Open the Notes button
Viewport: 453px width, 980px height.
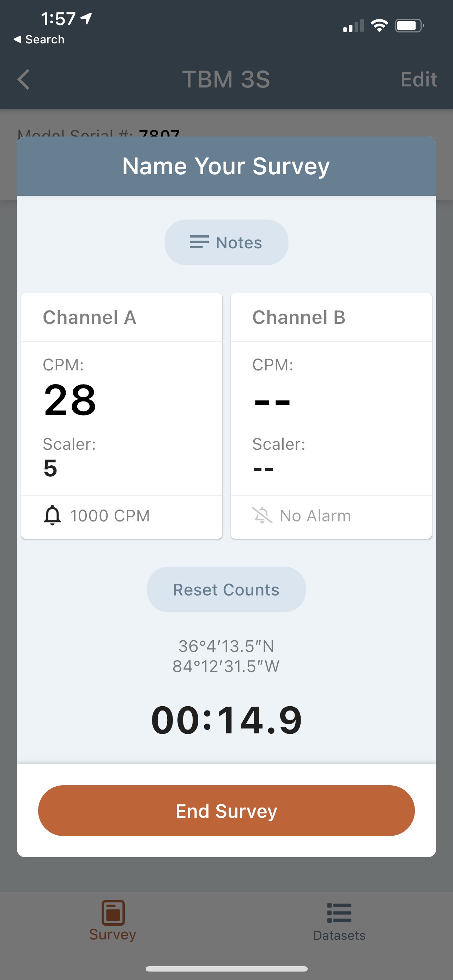[226, 242]
